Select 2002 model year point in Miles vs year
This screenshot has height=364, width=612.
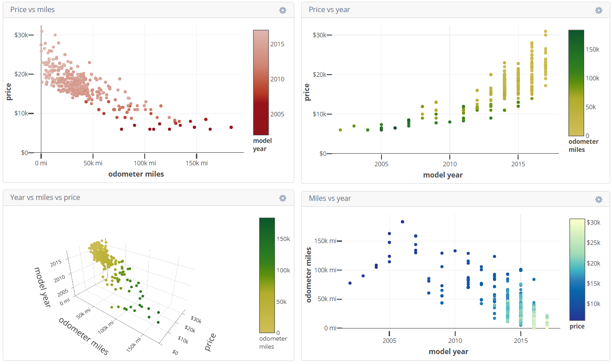(350, 283)
